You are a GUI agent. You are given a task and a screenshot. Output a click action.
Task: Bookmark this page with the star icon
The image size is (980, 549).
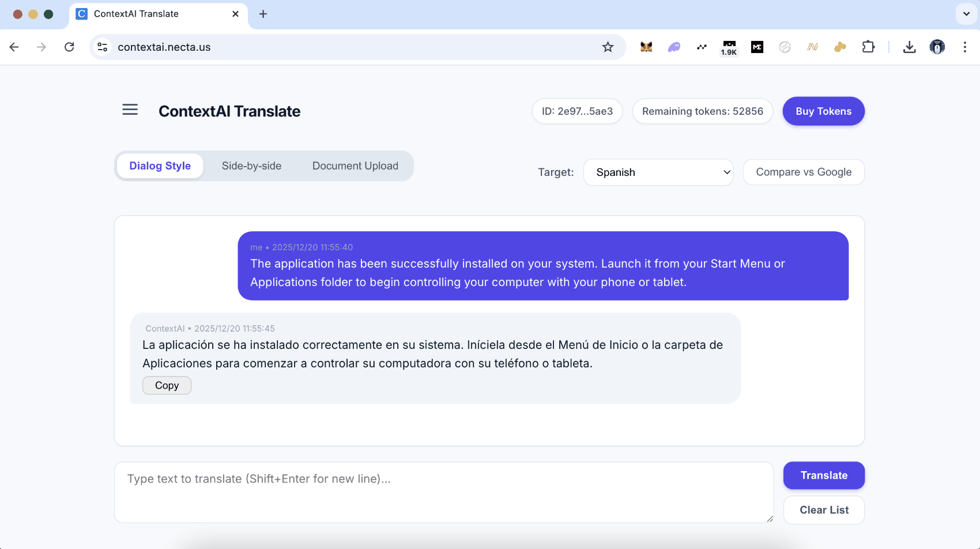(x=608, y=47)
